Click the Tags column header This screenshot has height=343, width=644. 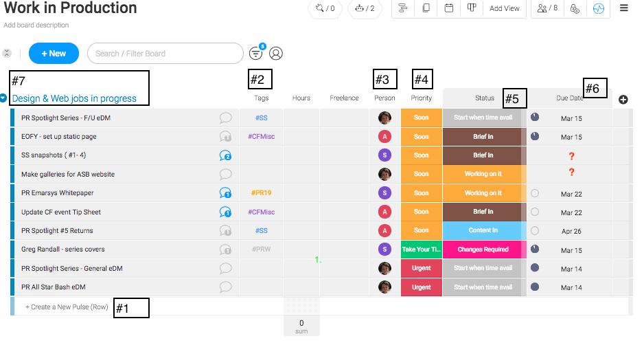pos(261,98)
